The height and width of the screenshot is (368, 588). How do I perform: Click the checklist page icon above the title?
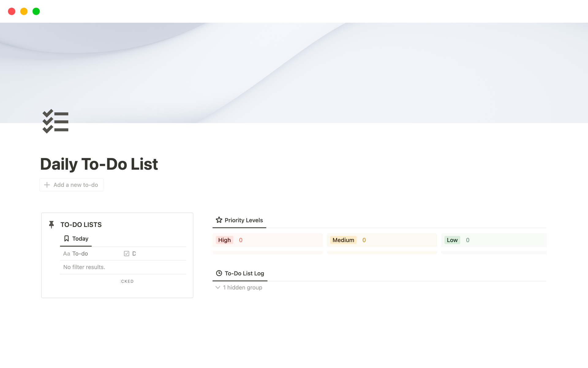tap(55, 121)
